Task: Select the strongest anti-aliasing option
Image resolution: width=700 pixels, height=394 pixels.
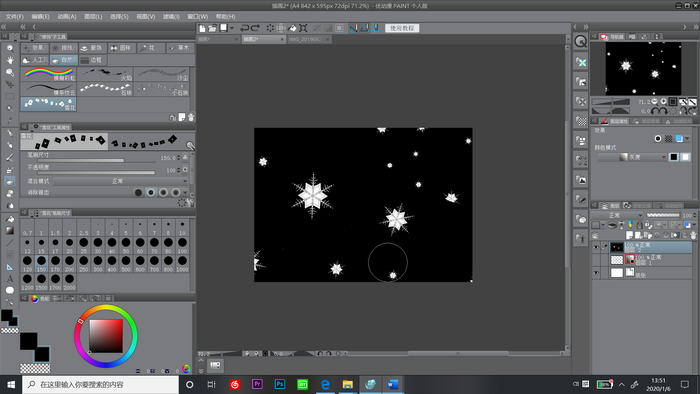Action: coord(176,192)
